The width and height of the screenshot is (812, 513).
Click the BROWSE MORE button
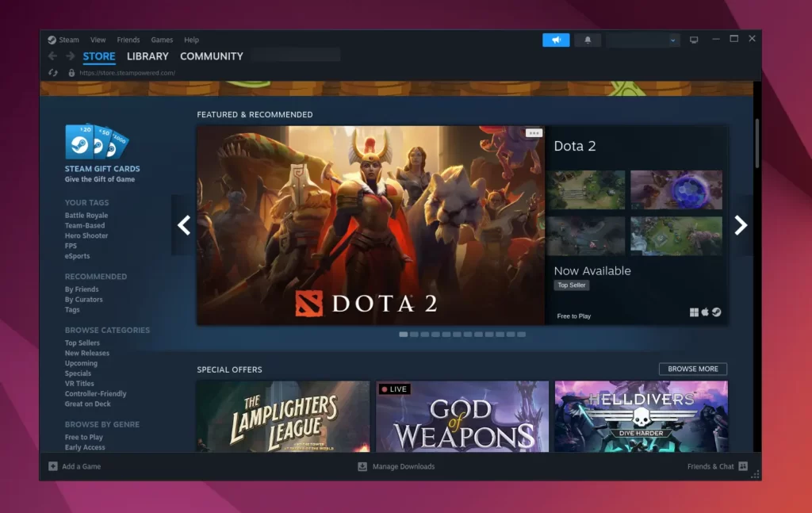coord(692,369)
